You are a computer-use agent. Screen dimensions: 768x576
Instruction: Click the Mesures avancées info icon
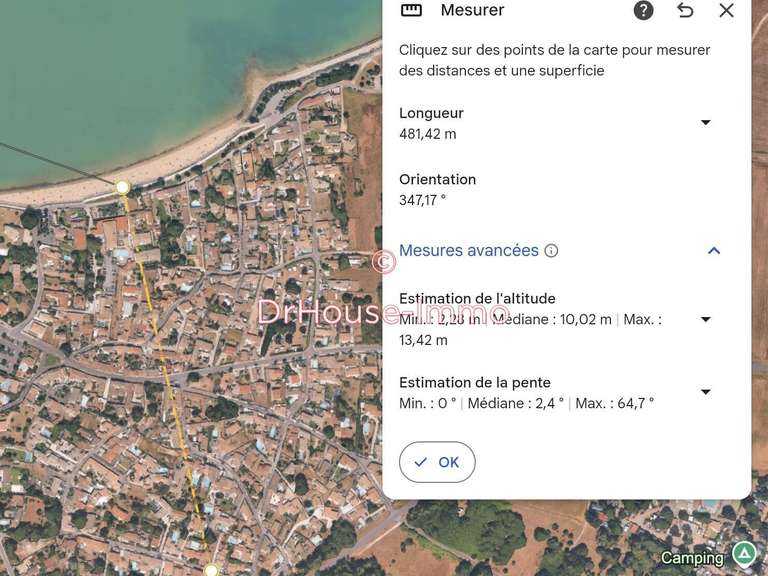point(552,251)
